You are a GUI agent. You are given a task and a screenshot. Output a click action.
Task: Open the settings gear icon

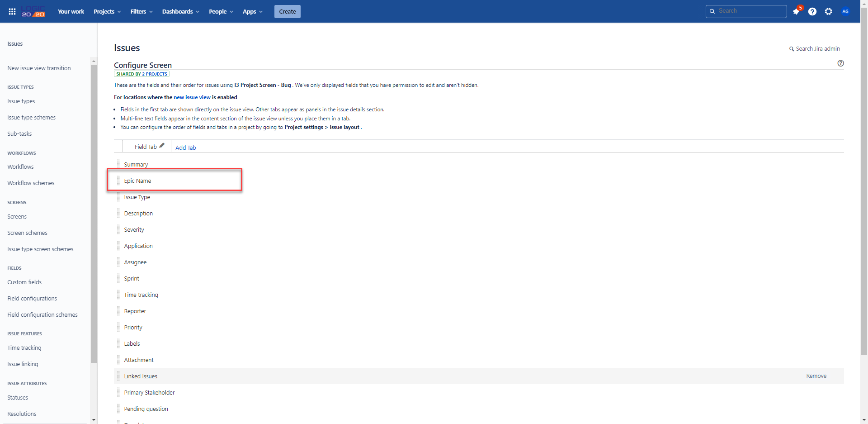pos(828,11)
